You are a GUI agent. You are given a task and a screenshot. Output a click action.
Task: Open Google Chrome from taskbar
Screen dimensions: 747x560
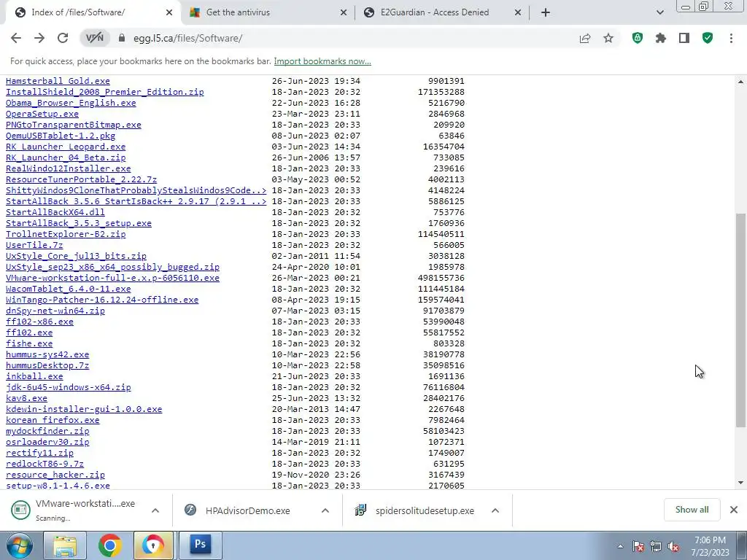[109, 545]
